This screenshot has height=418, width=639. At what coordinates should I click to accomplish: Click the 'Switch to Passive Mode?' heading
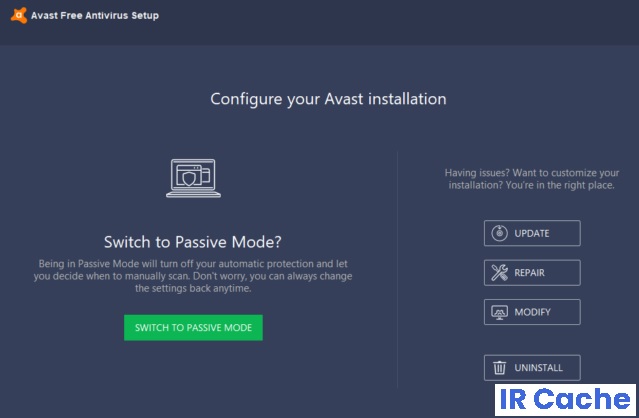[193, 242]
